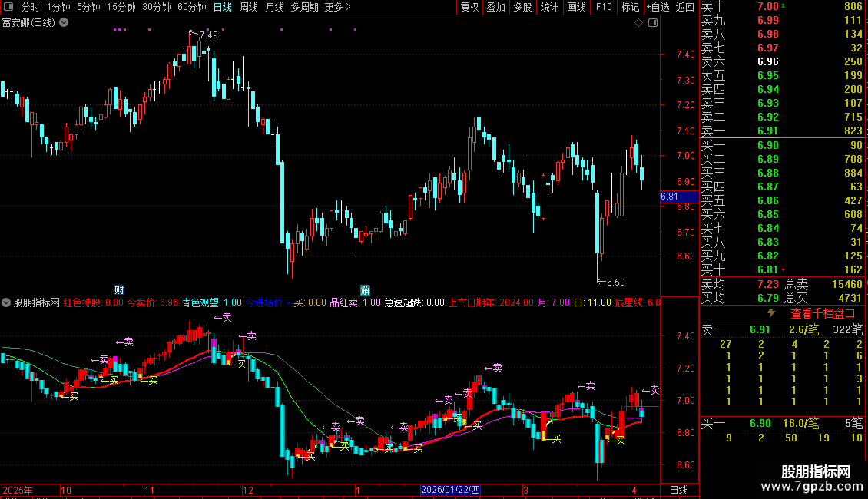This screenshot has height=499, width=868.
Task: Click the 6.50 low price annotation
Action: (615, 283)
